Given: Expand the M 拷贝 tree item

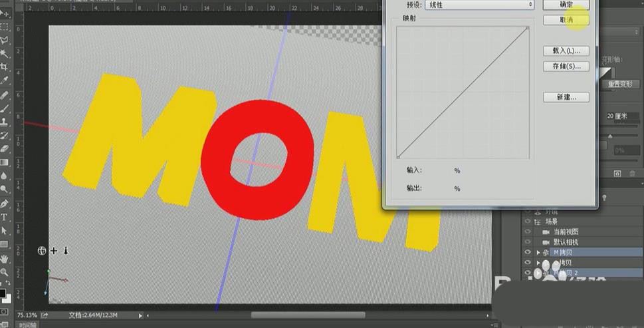Looking at the screenshot, I should tap(538, 252).
